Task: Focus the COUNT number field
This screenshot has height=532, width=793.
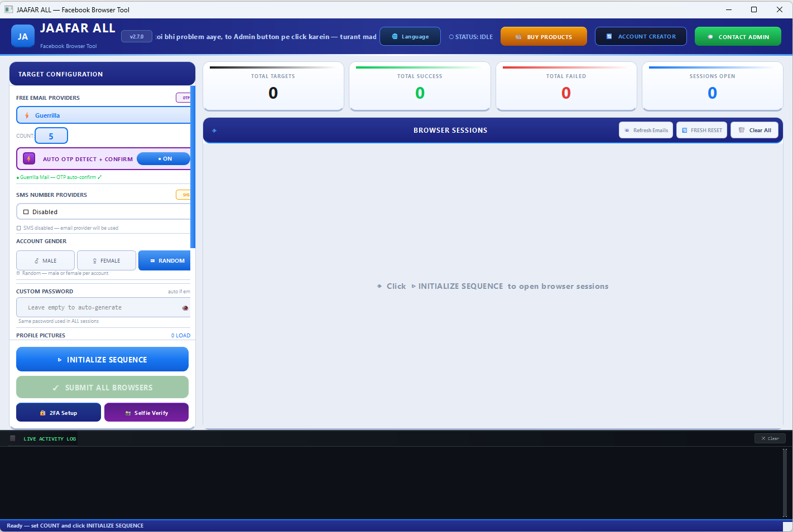Action: pos(51,136)
